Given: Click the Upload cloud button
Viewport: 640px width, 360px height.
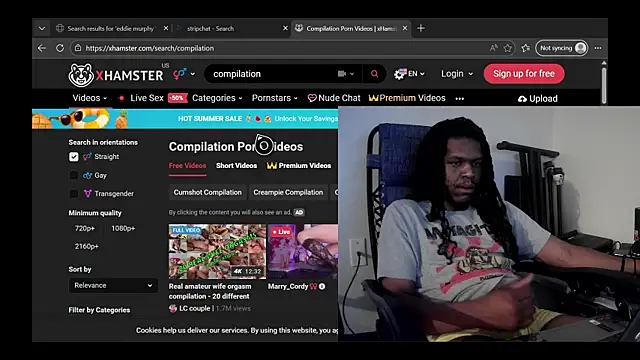Looking at the screenshot, I should pyautogui.click(x=538, y=99).
